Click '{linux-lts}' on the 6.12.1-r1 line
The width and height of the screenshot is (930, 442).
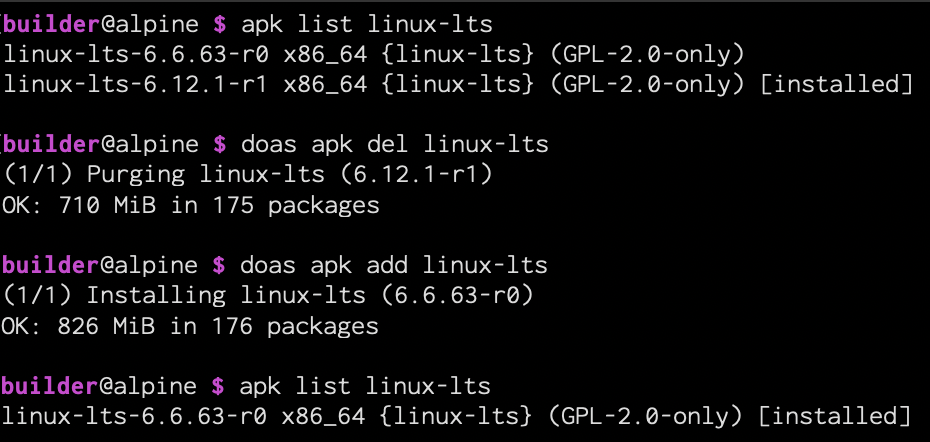tap(458, 85)
